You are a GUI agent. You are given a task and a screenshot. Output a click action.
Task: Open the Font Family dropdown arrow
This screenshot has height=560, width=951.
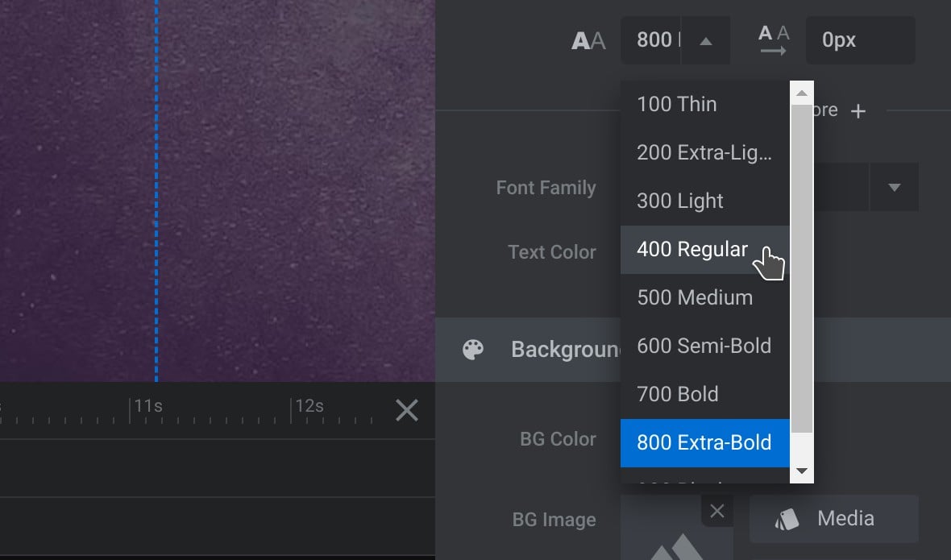tap(894, 188)
